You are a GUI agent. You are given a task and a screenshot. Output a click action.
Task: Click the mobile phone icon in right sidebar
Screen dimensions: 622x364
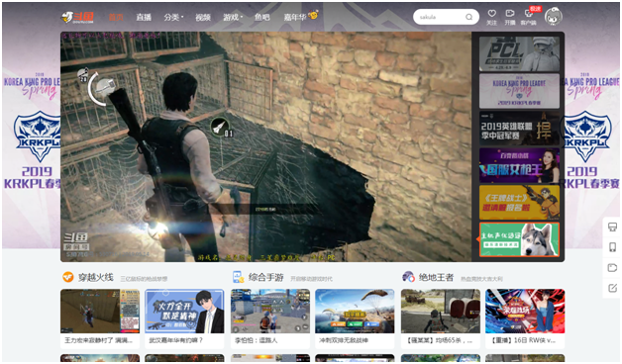(612, 247)
